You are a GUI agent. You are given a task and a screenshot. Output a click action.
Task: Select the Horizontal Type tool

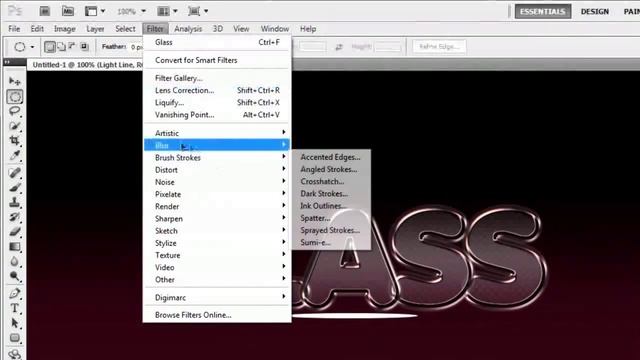(15, 308)
